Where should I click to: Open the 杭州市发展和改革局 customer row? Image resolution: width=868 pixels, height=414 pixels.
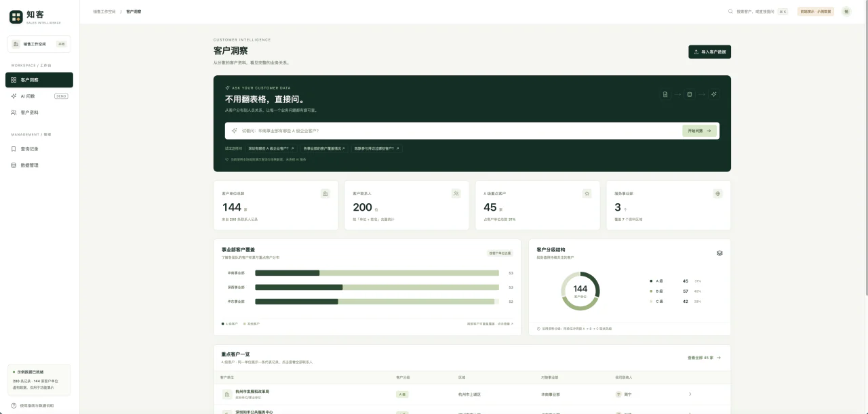click(x=472, y=394)
